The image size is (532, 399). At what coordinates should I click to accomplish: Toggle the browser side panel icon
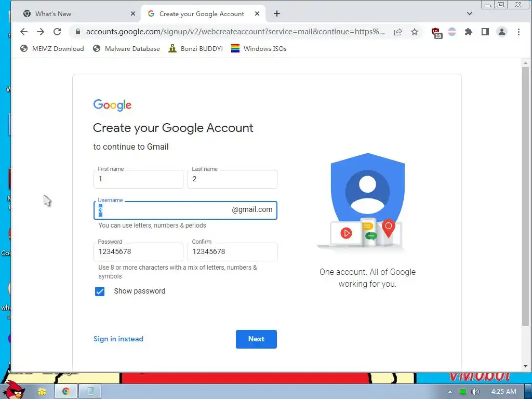pos(485,32)
